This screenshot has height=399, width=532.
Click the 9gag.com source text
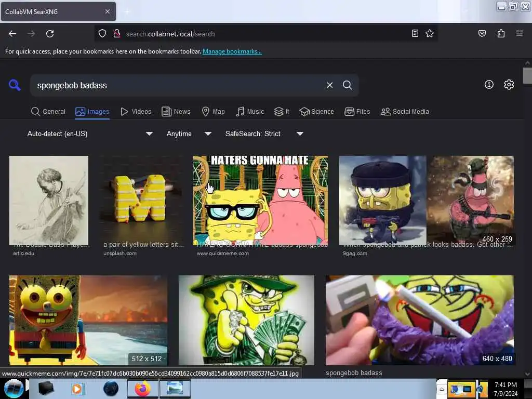(355, 254)
